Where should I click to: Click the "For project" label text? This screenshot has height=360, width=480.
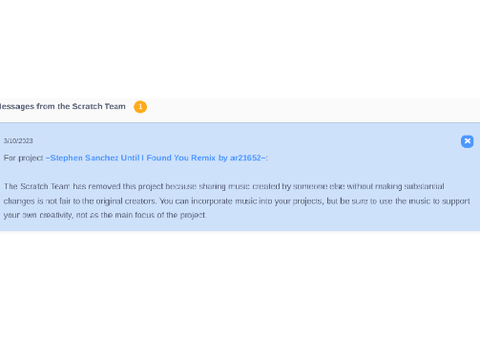tap(23, 158)
